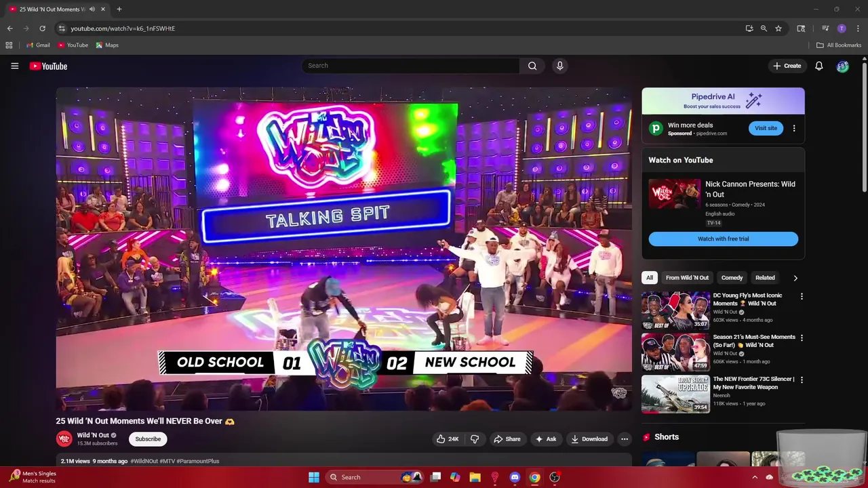Focus the YouTube search field
This screenshot has width=868, height=488.
(410, 66)
